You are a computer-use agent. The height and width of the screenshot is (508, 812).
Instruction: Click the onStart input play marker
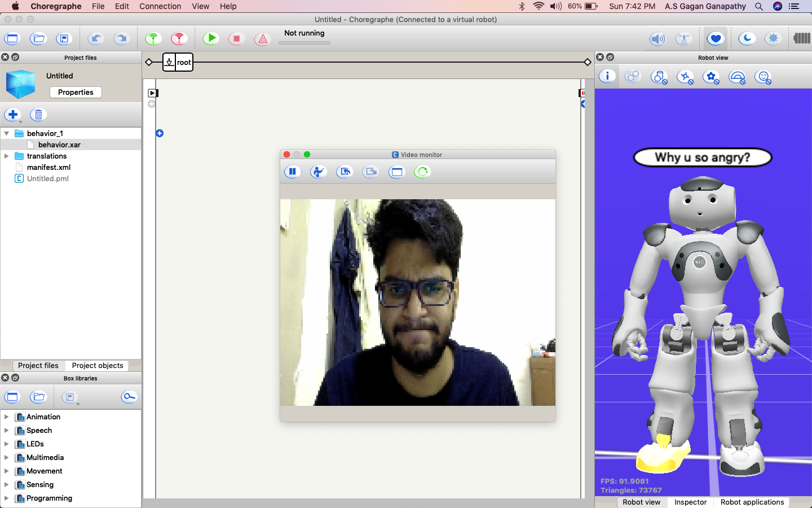[x=152, y=93]
